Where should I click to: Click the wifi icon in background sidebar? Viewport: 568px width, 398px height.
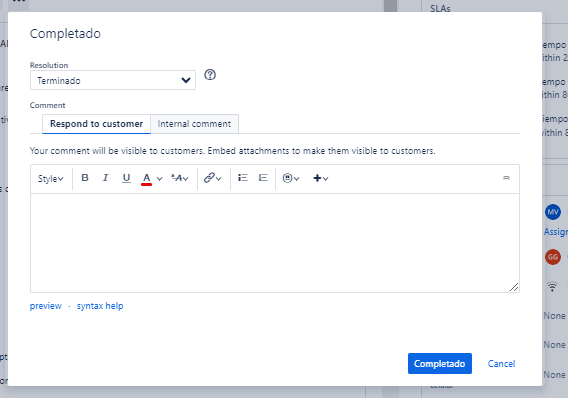click(552, 286)
